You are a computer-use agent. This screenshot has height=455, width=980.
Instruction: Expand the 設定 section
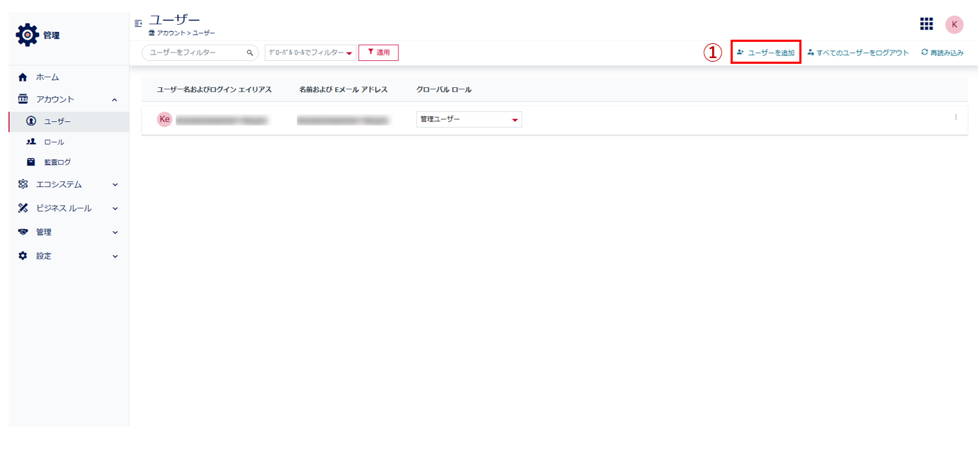pos(115,256)
